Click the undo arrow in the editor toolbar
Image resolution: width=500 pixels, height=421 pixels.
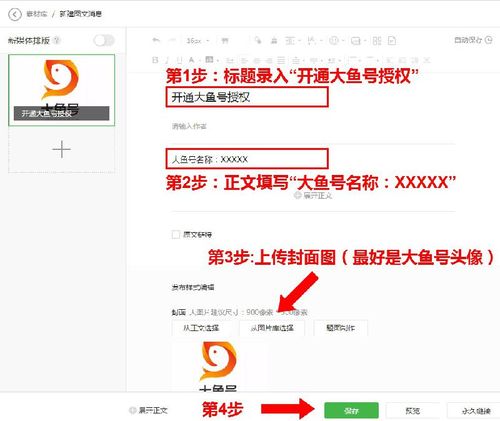[x=156, y=41]
